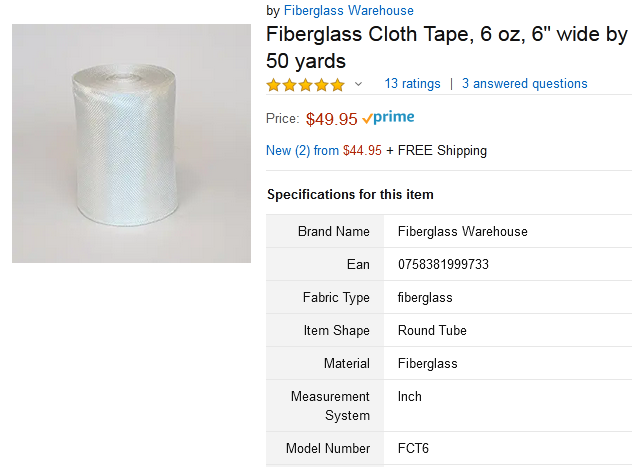This screenshot has height=467, width=632.
Task: Click the fiberglass tape roll product image
Action: pos(131,144)
